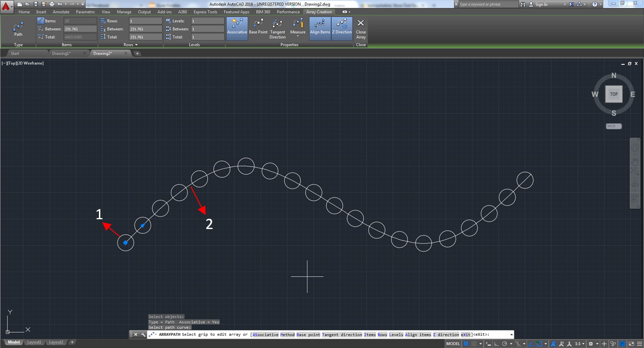Click the Items Between input field
The width and height of the screenshot is (644, 348).
click(80, 29)
